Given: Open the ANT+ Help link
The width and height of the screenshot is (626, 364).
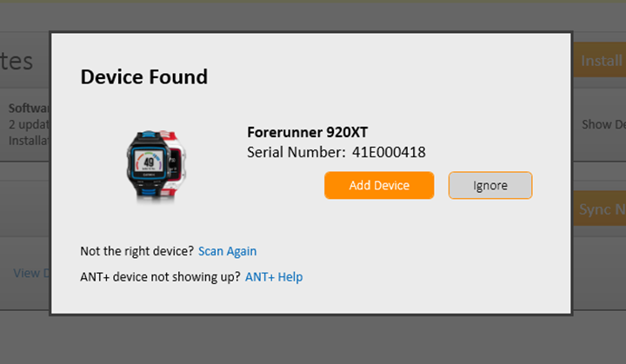Looking at the screenshot, I should [274, 276].
